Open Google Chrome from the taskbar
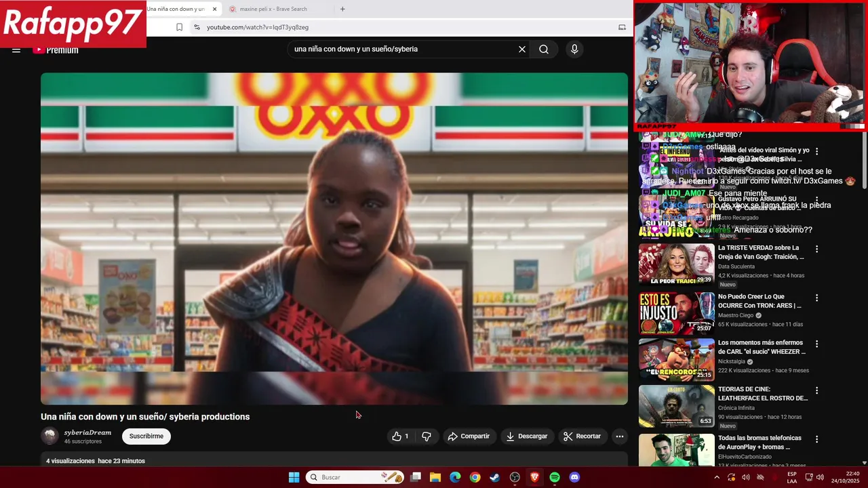 [475, 477]
